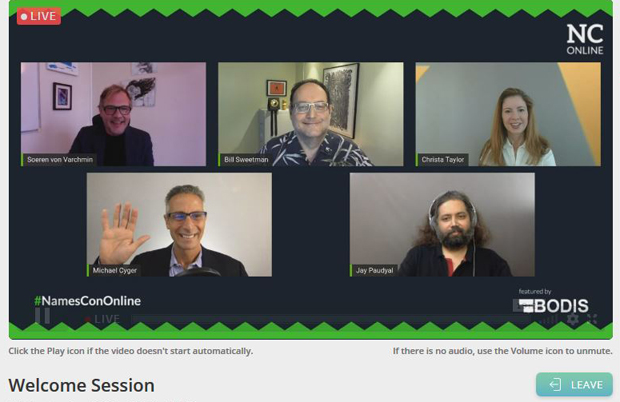
Task: Click the NC Online logo
Action: (585, 39)
